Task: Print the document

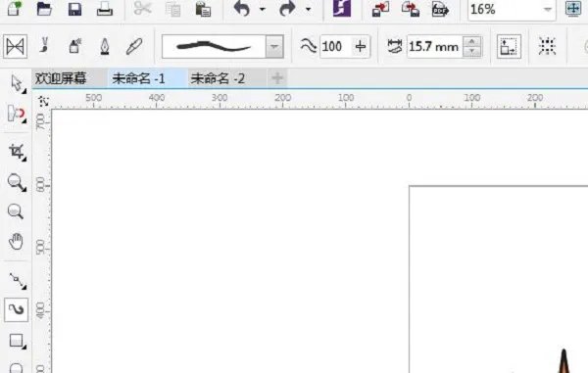Action: coord(105,9)
